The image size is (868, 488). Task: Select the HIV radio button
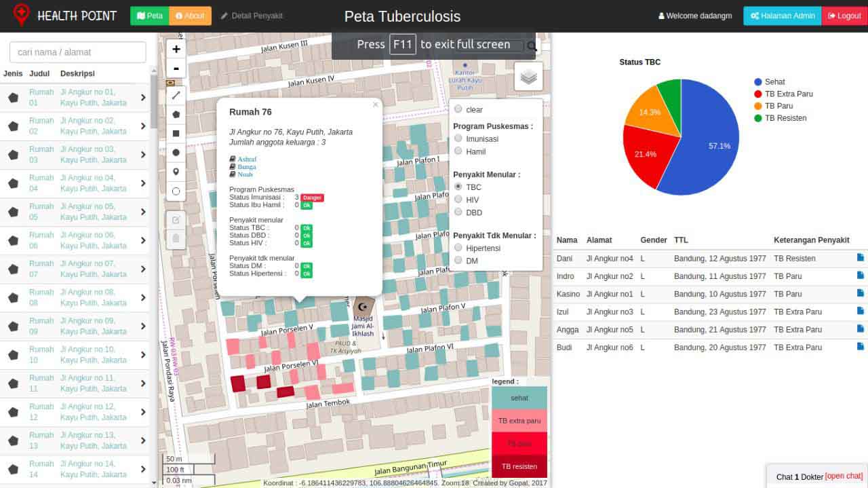point(458,200)
